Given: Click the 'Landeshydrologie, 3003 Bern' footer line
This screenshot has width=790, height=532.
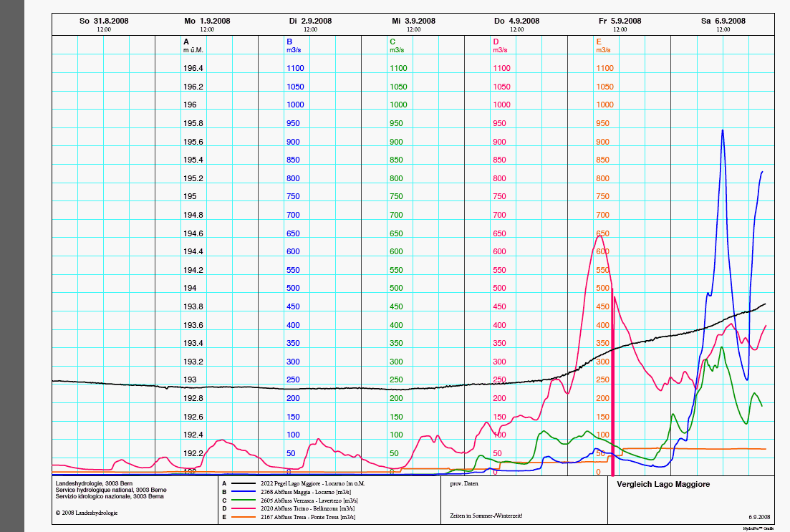Looking at the screenshot, I should [x=95, y=483].
